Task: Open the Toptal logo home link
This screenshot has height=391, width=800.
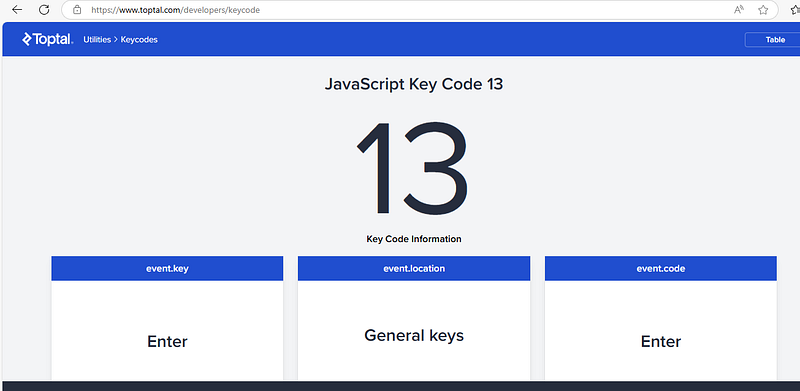Action: pyautogui.click(x=47, y=39)
